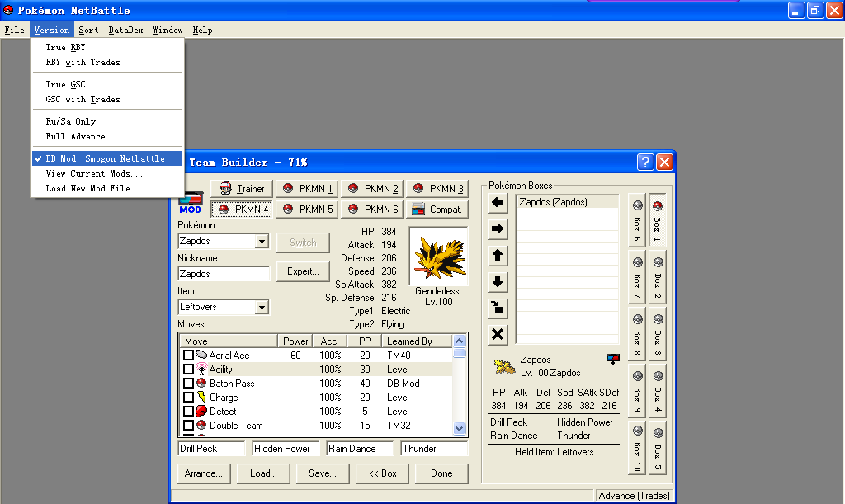Image resolution: width=845 pixels, height=504 pixels.
Task: Click the left arrow box icon
Action: tap(498, 202)
